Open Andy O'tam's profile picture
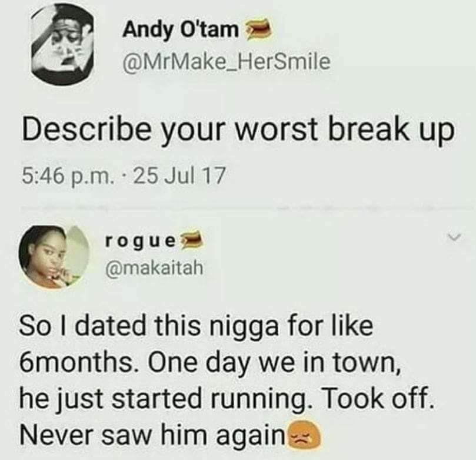This screenshot has height=460, width=476. point(62,45)
